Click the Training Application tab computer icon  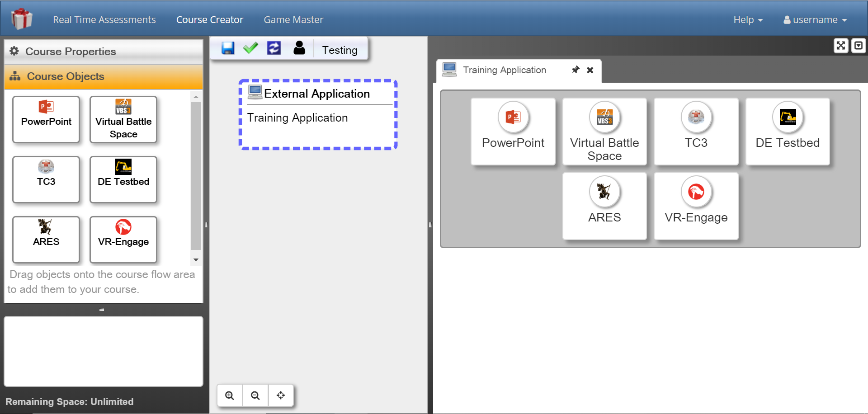449,69
